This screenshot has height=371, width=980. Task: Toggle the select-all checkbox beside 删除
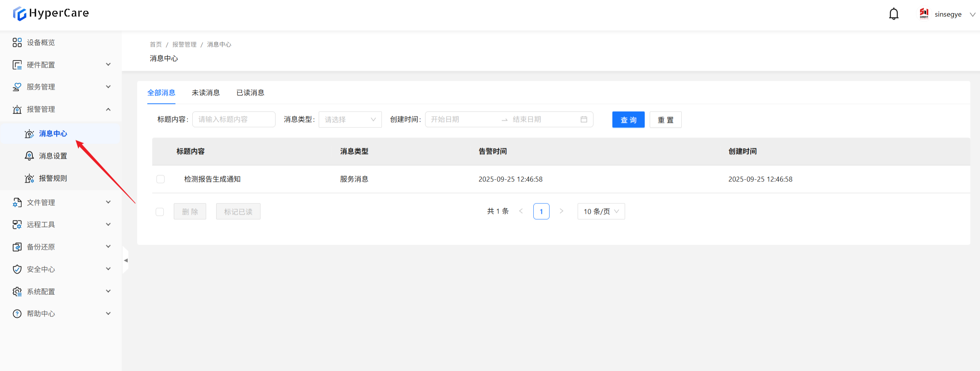[160, 212]
